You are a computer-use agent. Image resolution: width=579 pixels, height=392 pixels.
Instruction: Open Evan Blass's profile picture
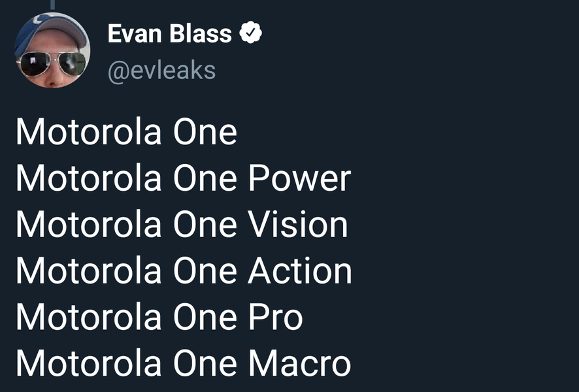52,50
